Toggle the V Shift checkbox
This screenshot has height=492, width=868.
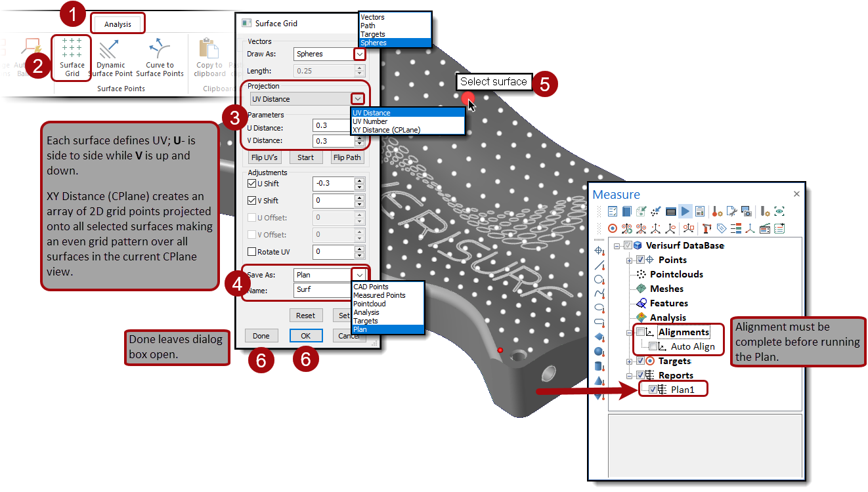coord(251,201)
